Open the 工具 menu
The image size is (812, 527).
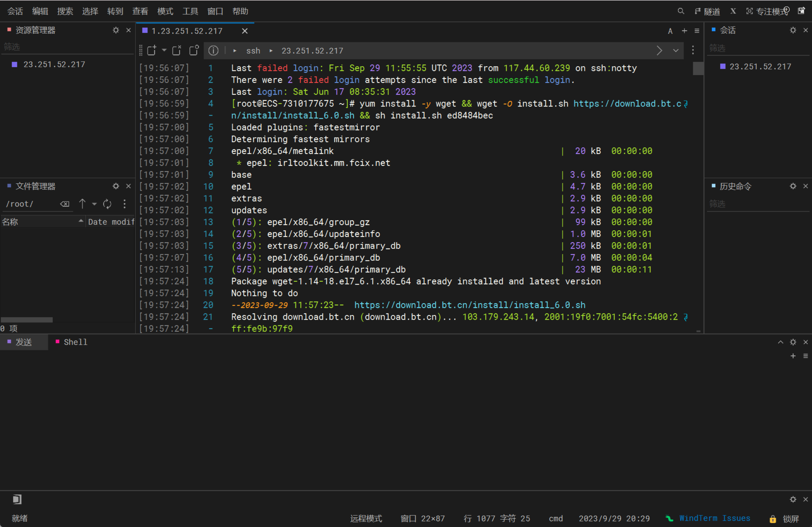click(x=190, y=11)
